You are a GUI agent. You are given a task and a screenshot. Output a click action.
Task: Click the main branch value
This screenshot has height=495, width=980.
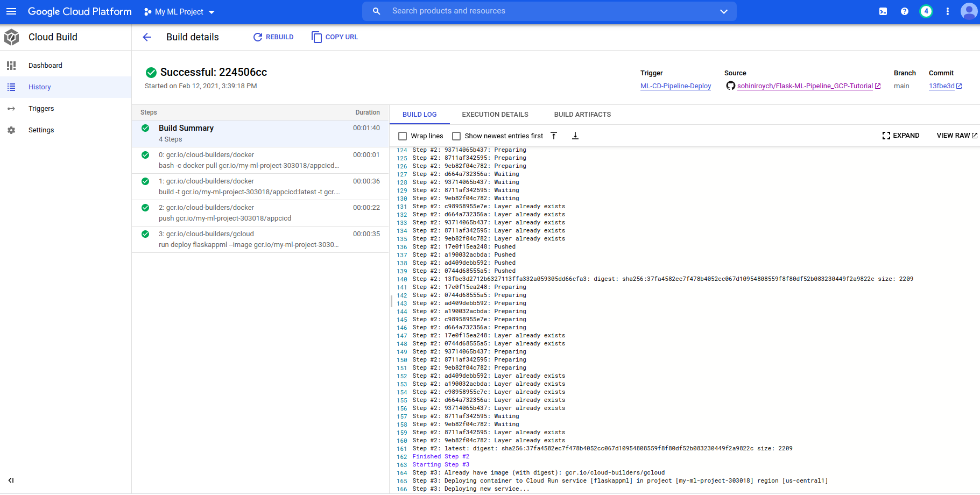pos(901,86)
